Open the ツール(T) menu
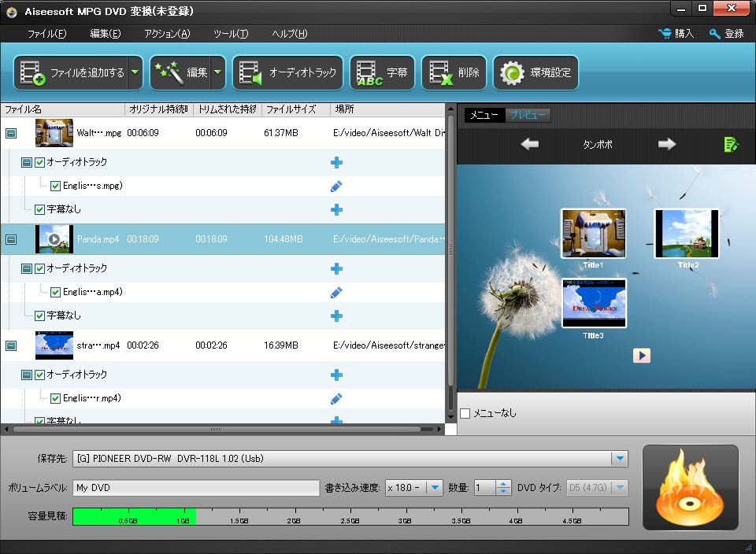The height and width of the screenshot is (554, 756). click(x=231, y=34)
